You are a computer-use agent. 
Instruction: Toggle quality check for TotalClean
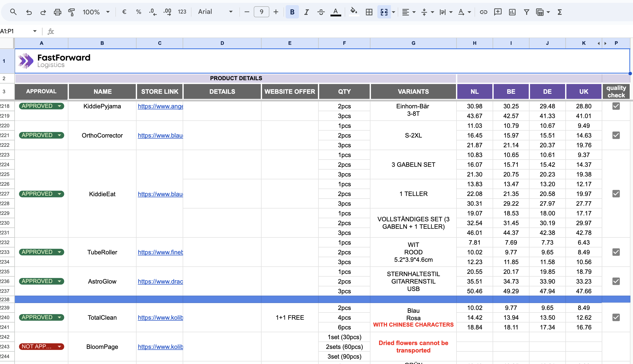[616, 317]
